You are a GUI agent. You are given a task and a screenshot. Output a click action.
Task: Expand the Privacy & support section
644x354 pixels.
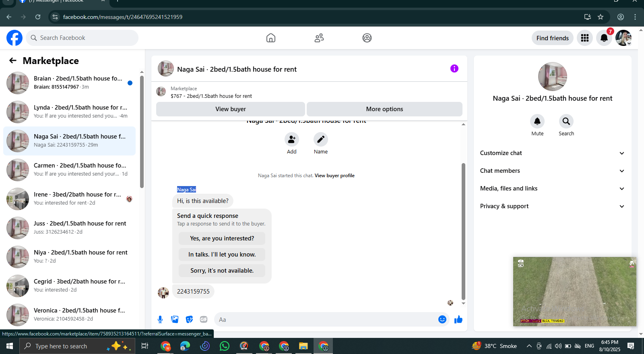click(553, 206)
